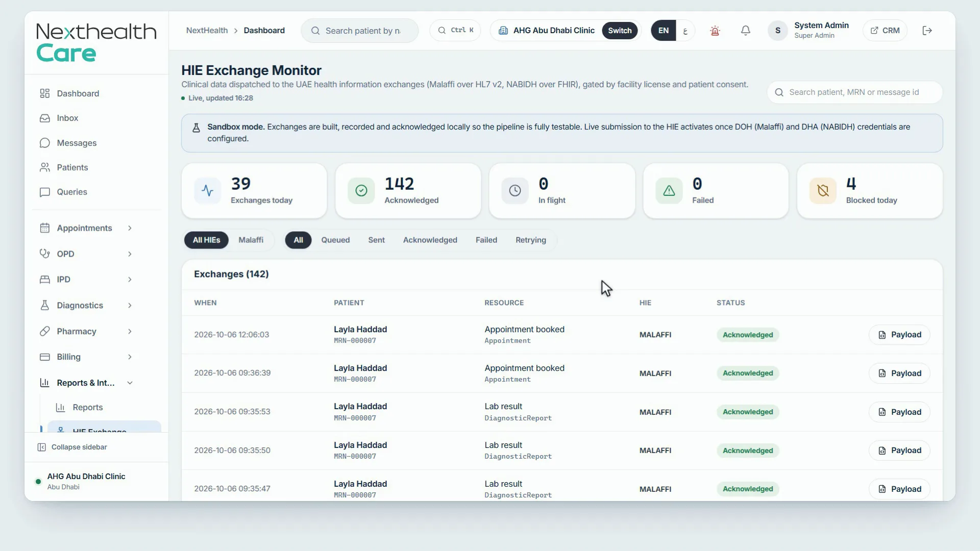The height and width of the screenshot is (551, 980).
Task: Filter by Failed status
Action: [486, 240]
